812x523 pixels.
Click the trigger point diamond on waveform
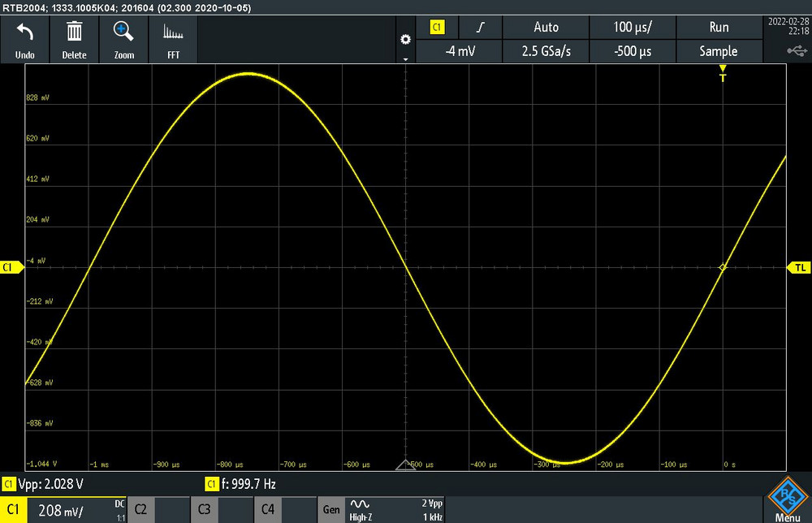tap(723, 267)
